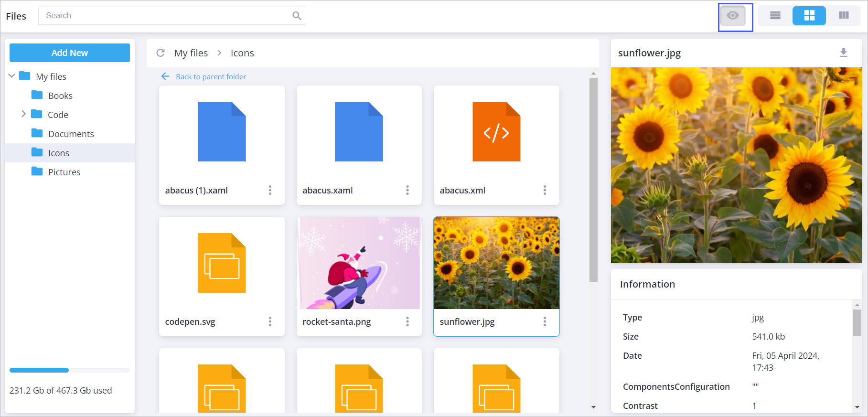Click the refresh icon beside My files
The image size is (868, 417).
(161, 53)
